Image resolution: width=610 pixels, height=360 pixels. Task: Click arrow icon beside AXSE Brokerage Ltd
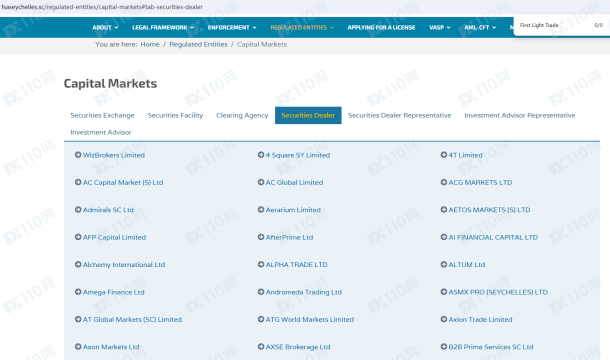point(261,346)
